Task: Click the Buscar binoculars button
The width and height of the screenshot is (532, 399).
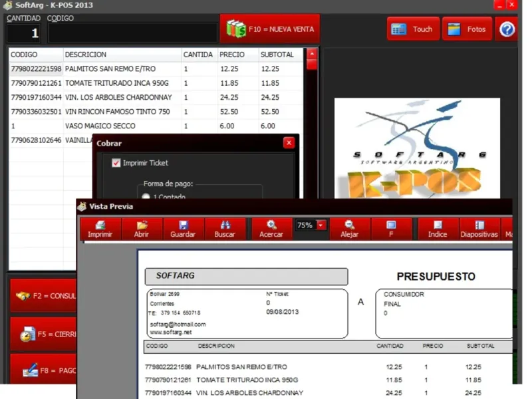Action: [x=225, y=229]
